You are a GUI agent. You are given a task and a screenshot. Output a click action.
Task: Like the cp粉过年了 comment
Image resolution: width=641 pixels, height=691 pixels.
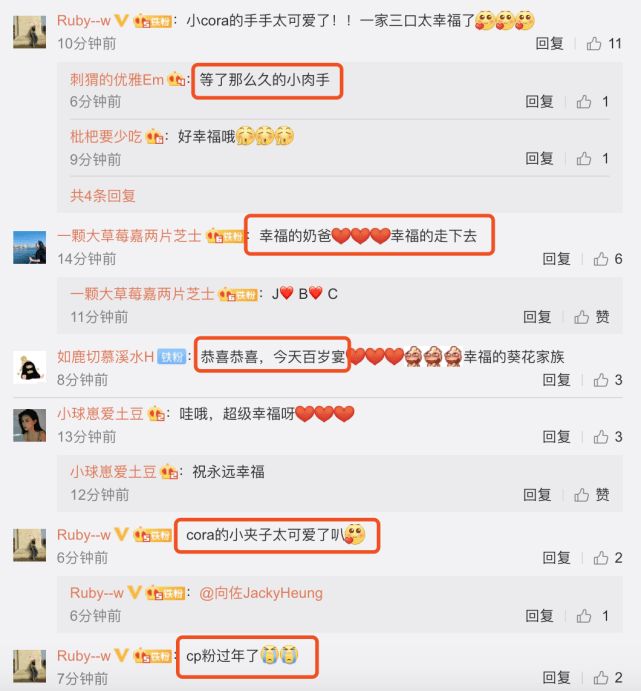click(x=600, y=677)
